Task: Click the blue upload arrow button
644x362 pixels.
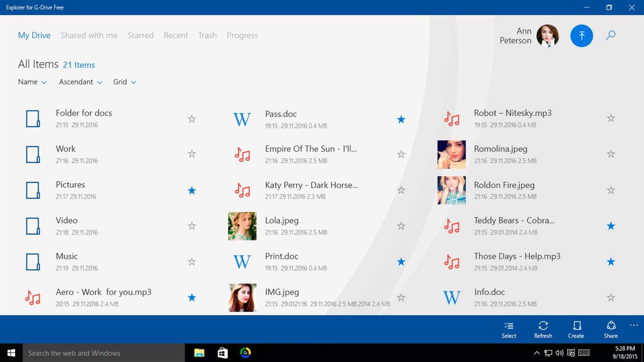Action: pos(581,36)
